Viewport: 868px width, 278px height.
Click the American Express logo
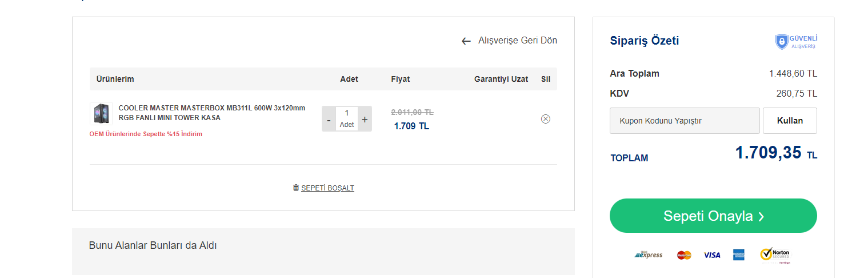pos(739,255)
